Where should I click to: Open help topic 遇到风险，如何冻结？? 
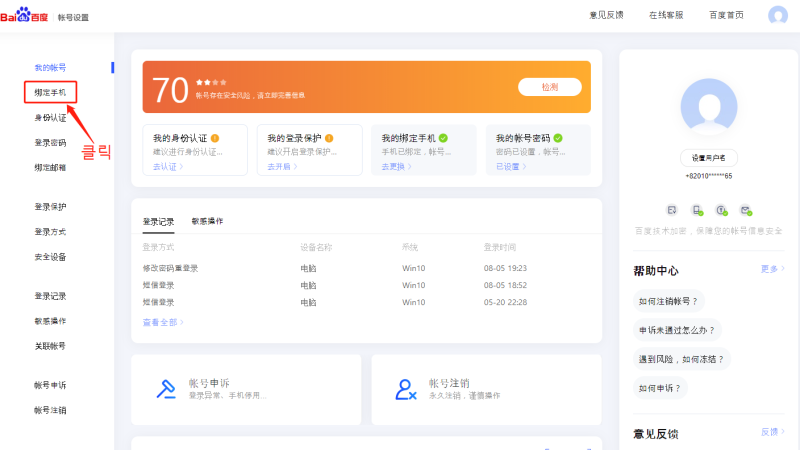[682, 359]
